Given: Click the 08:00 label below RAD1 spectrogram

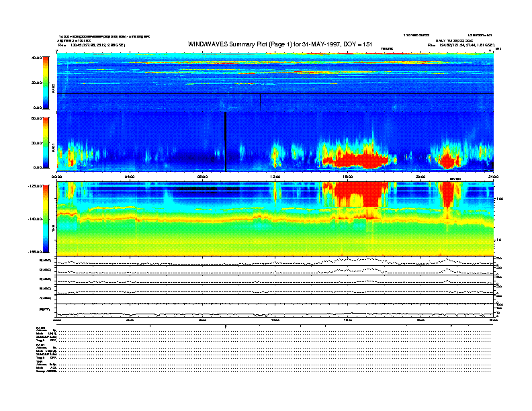Looking at the screenshot, I should 202,177.
